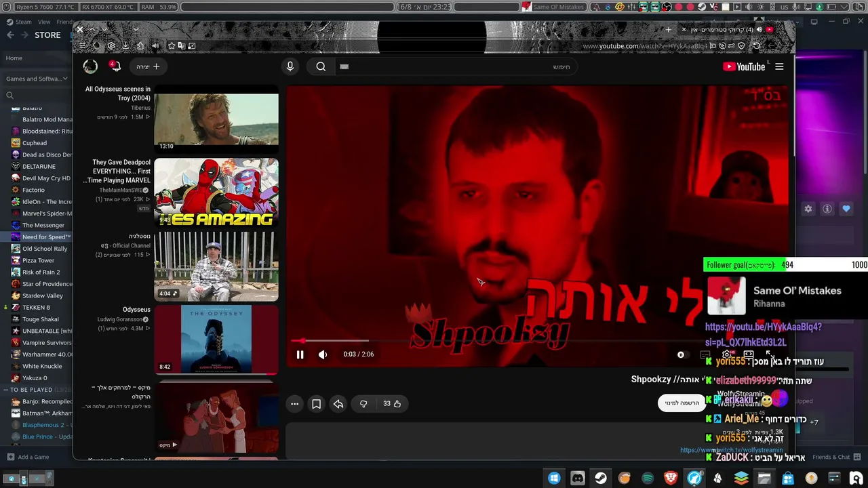Like the video with thumbs up
Screen dimensions: 868x488
tap(392, 404)
